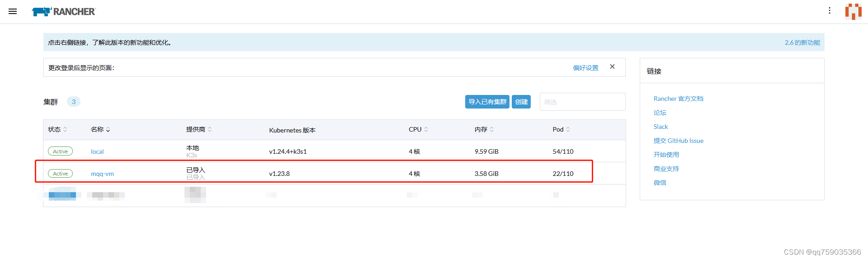868x260 pixels.
Task: Open the submit GitHub Issue link
Action: click(x=678, y=141)
